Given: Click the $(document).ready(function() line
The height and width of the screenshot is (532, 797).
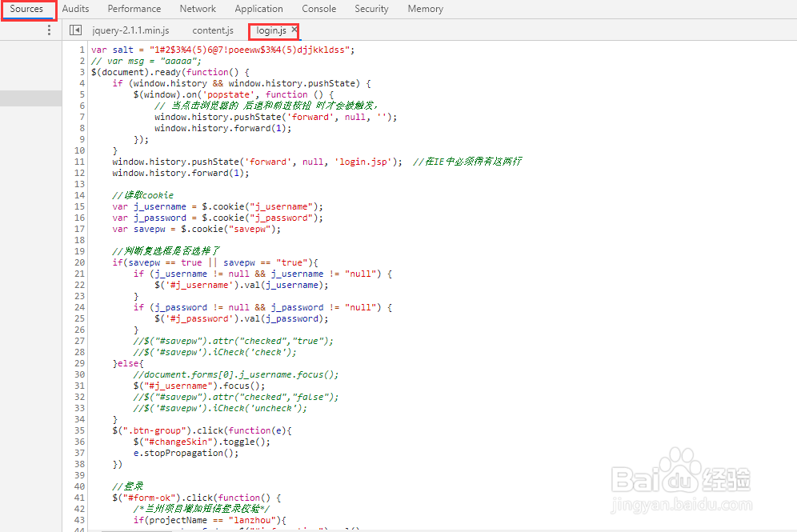Looking at the screenshot, I should pyautogui.click(x=170, y=72).
